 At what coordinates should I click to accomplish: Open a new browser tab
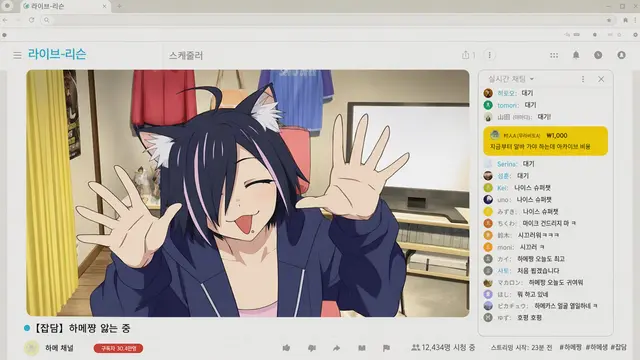pyautogui.click(x=119, y=6)
